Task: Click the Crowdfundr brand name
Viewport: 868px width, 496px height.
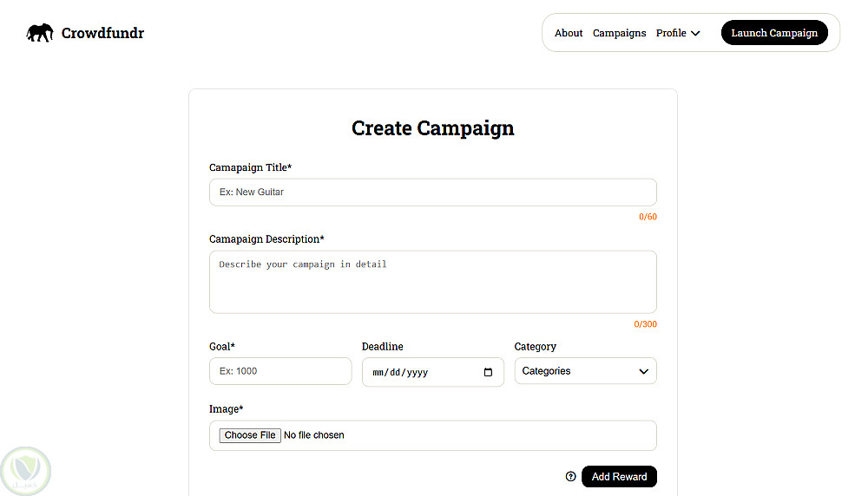Action: (x=102, y=34)
